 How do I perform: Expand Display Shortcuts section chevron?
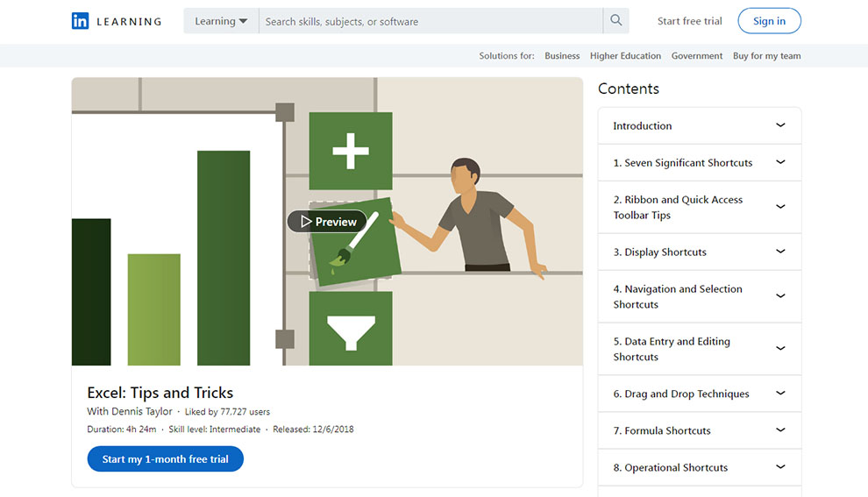click(780, 252)
